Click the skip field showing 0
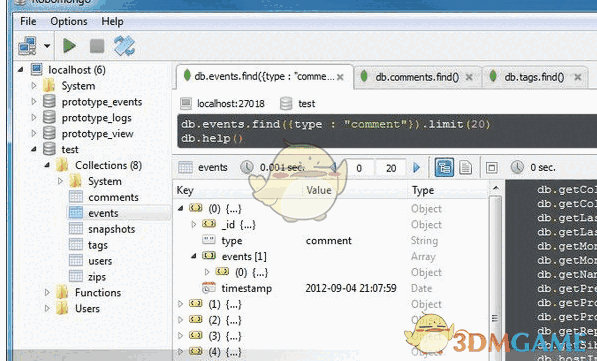This screenshot has height=361, width=597. click(x=359, y=168)
